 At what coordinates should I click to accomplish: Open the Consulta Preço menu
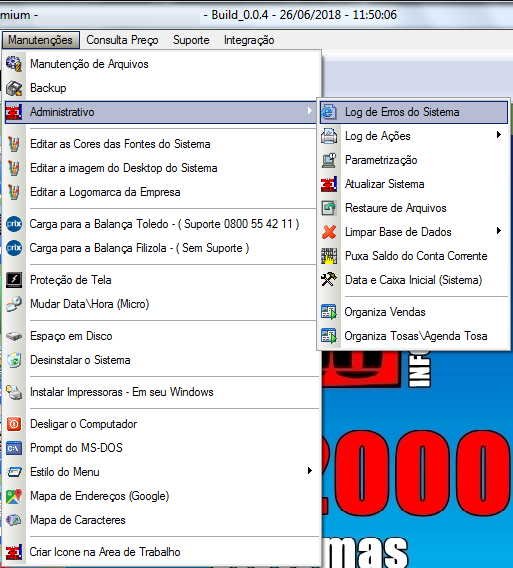(x=122, y=40)
